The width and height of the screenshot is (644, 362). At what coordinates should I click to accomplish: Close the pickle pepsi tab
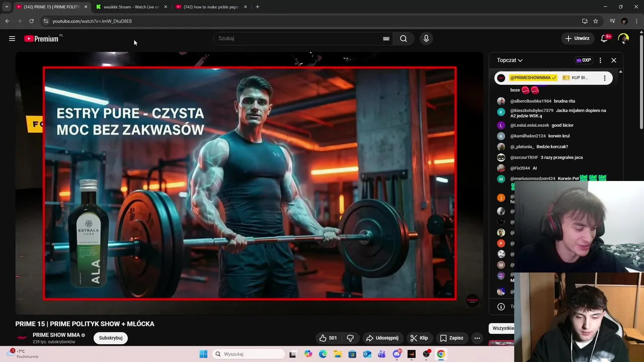coord(246,7)
